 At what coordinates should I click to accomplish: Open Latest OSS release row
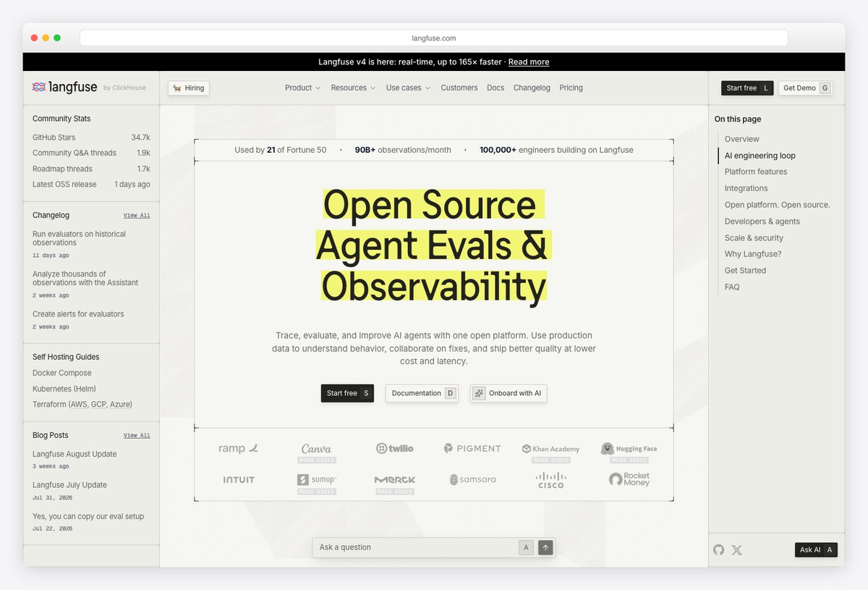tap(91, 185)
